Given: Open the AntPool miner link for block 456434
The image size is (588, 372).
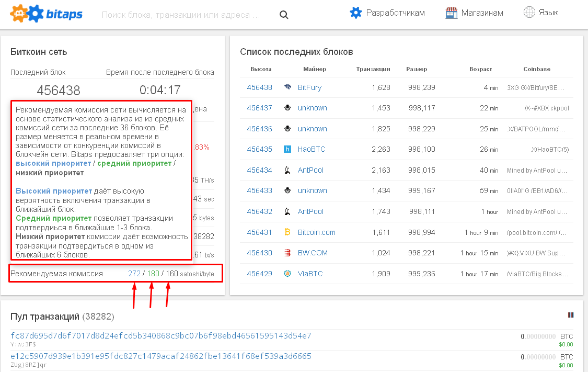Looking at the screenshot, I should (x=310, y=170).
